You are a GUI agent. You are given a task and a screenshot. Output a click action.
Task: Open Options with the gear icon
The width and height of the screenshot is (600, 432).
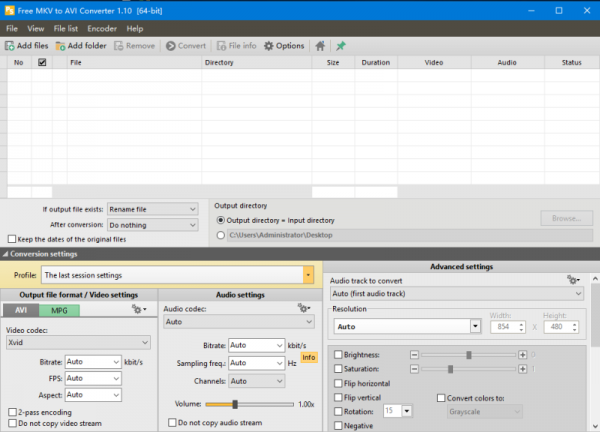coord(284,46)
